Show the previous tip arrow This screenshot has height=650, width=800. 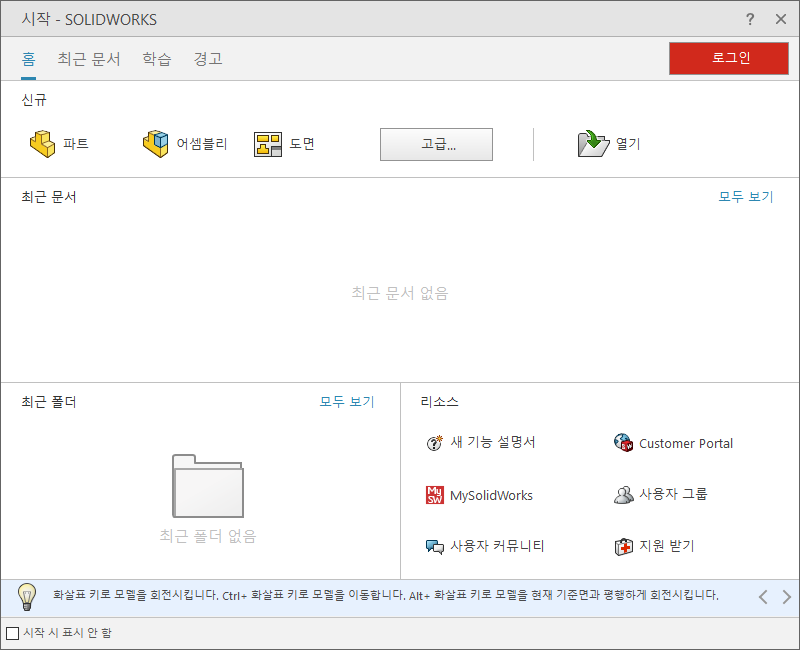763,596
